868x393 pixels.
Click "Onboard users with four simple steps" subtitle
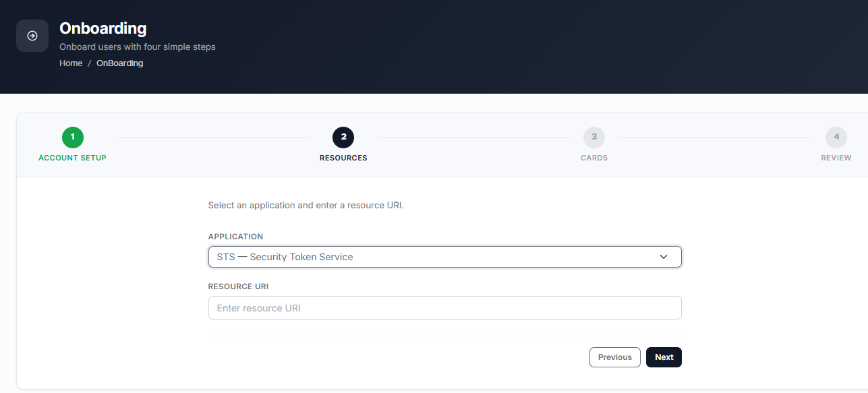pos(138,47)
